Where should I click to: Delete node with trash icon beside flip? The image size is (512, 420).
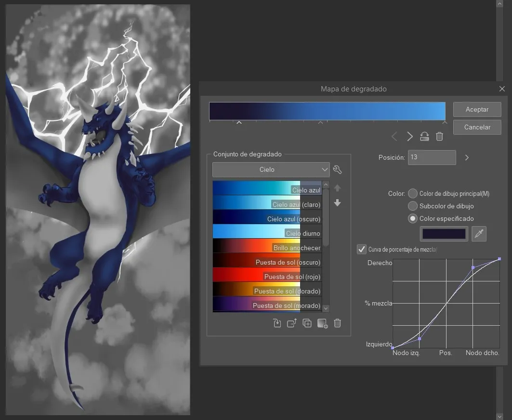pos(439,136)
